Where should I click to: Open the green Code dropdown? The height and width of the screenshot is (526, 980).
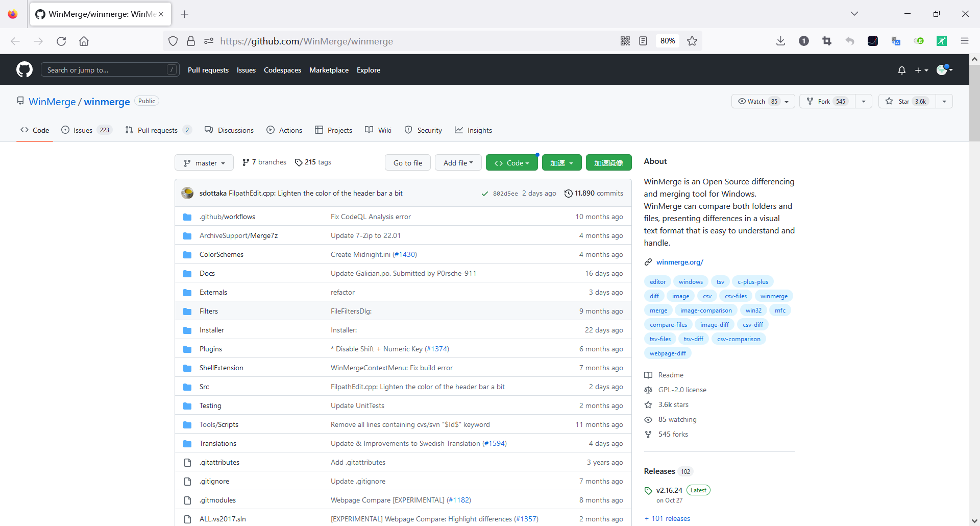[512, 163]
